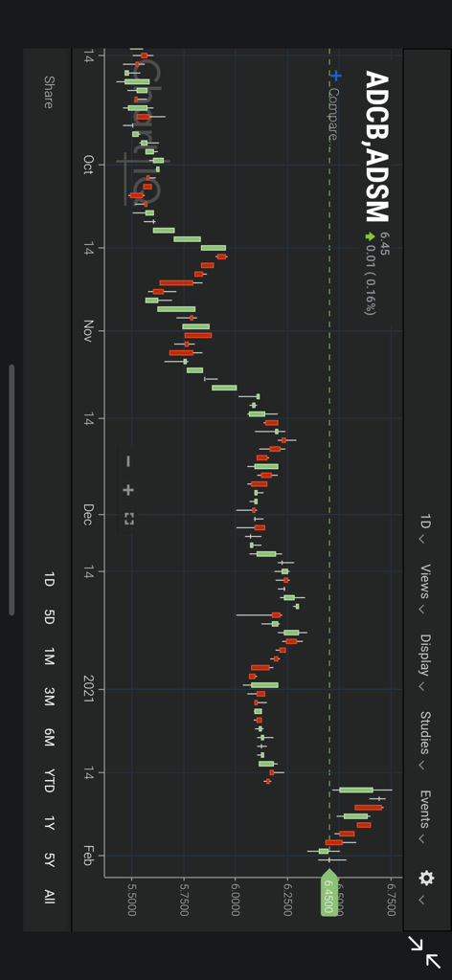This screenshot has width=452, height=980.
Task: Click the 6.7500 price axis label
Action: point(392,899)
